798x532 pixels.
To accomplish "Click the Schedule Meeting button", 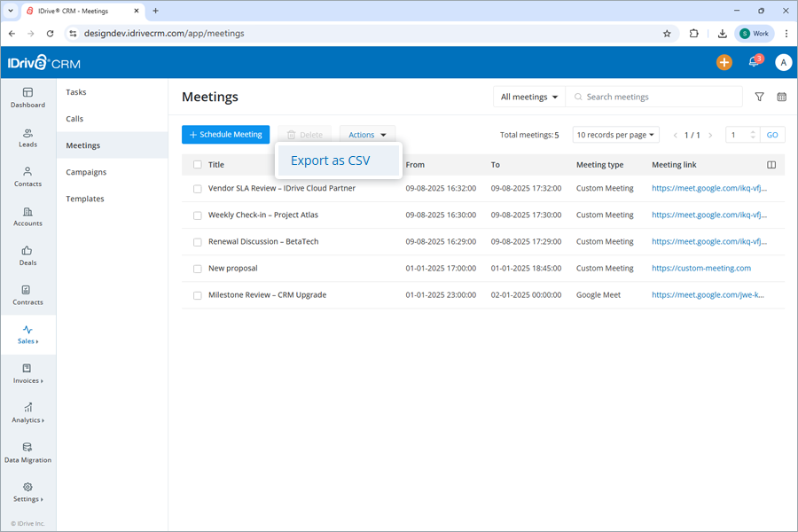I will 225,134.
